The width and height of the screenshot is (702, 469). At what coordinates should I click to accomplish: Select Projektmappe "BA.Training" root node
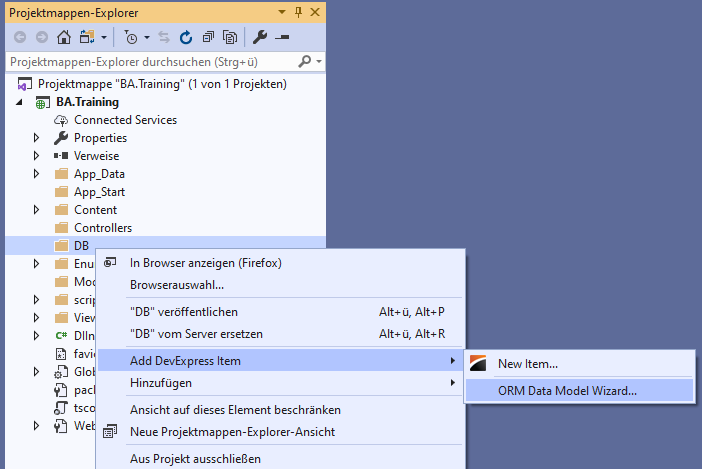pos(162,84)
